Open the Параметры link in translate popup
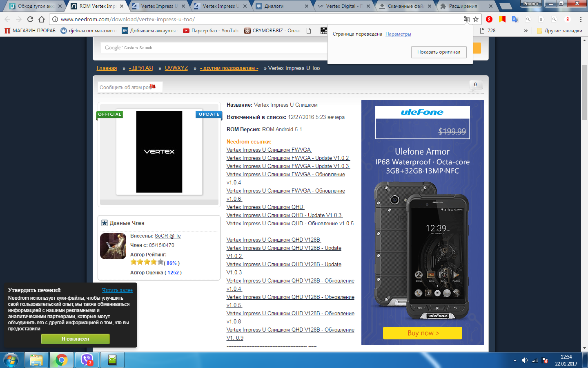Screen dimensions: 588x368 [398, 34]
